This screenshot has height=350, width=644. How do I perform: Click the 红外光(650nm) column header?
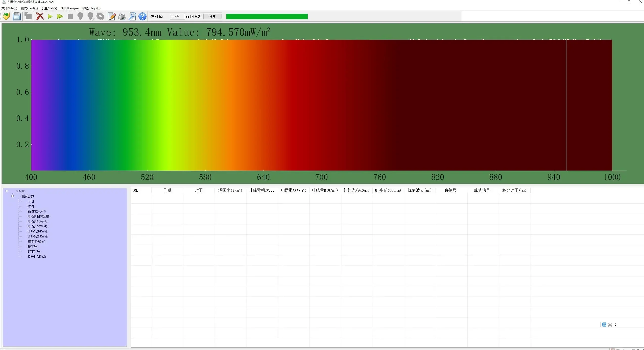[x=388, y=191]
